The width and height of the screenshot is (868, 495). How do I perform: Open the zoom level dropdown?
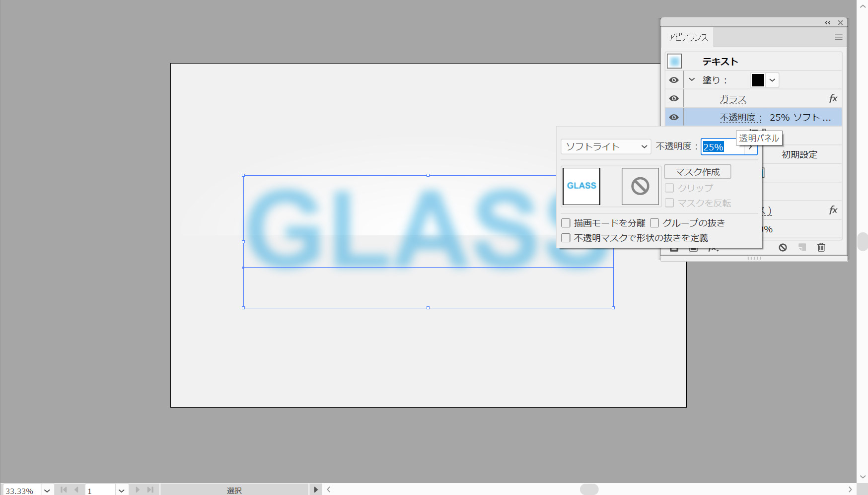pos(47,491)
